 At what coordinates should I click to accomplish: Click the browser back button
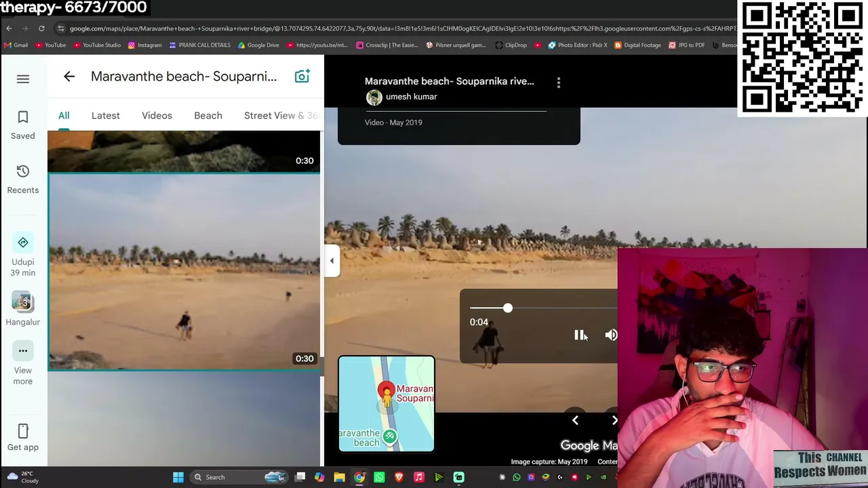[9, 28]
